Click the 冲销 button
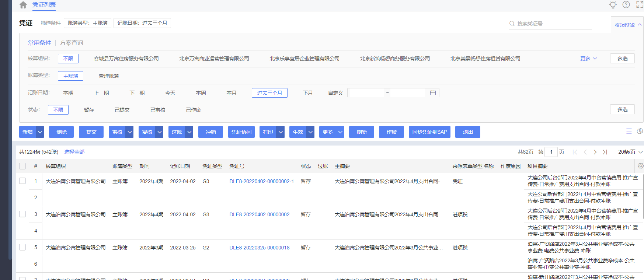 pyautogui.click(x=211, y=132)
